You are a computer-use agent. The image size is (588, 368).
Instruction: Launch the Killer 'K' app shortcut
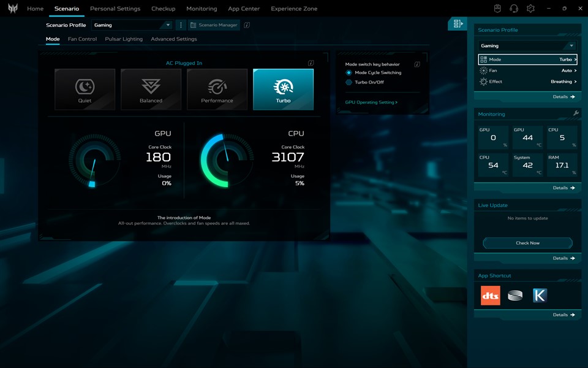[540, 296]
